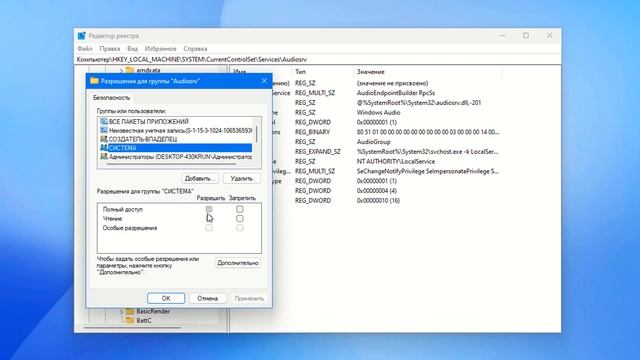Sort by the Значение column header
Image resolution: width=640 pixels, height=360 pixels.
point(371,71)
